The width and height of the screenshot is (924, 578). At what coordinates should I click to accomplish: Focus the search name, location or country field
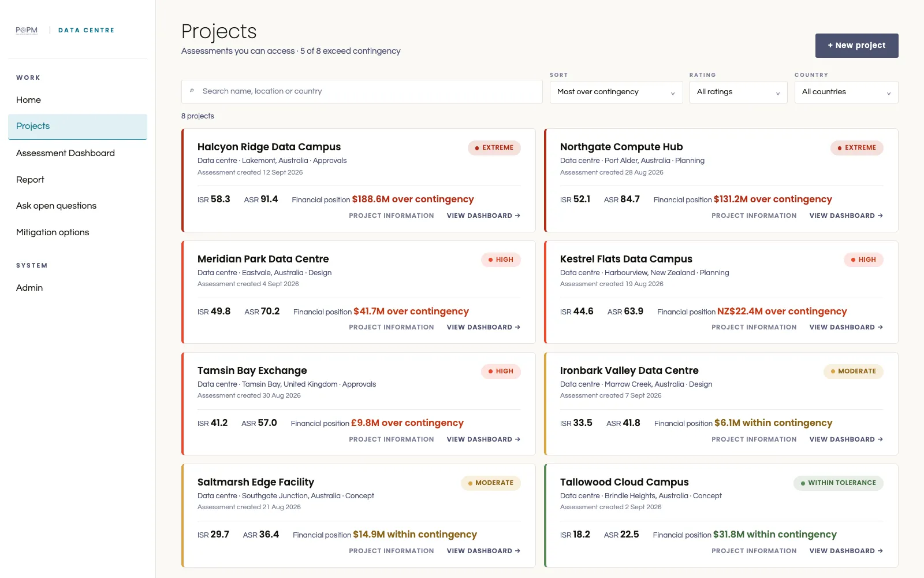click(362, 91)
